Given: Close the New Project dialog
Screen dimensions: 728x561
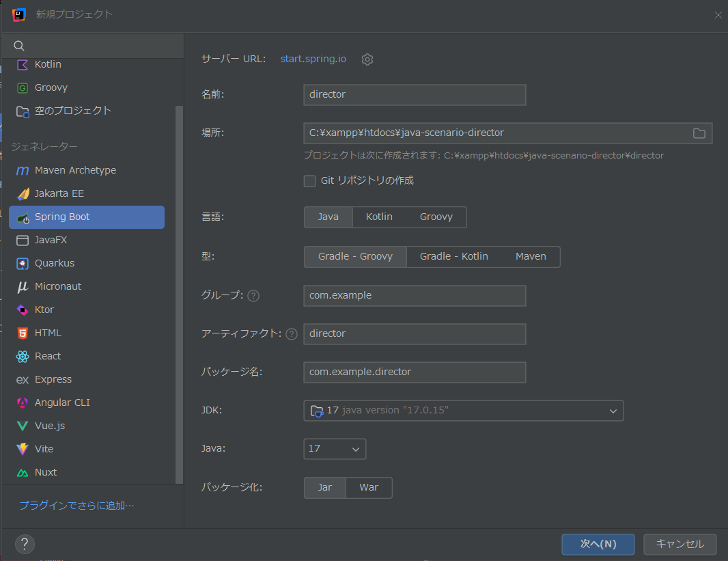Looking at the screenshot, I should tap(718, 15).
